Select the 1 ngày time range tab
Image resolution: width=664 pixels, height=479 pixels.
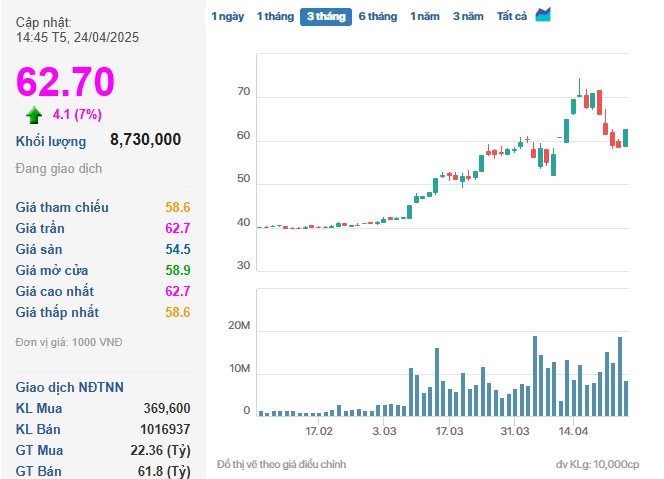tap(228, 17)
